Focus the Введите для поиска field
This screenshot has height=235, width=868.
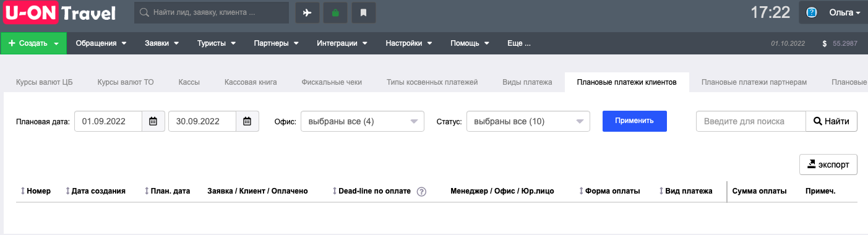pos(751,121)
